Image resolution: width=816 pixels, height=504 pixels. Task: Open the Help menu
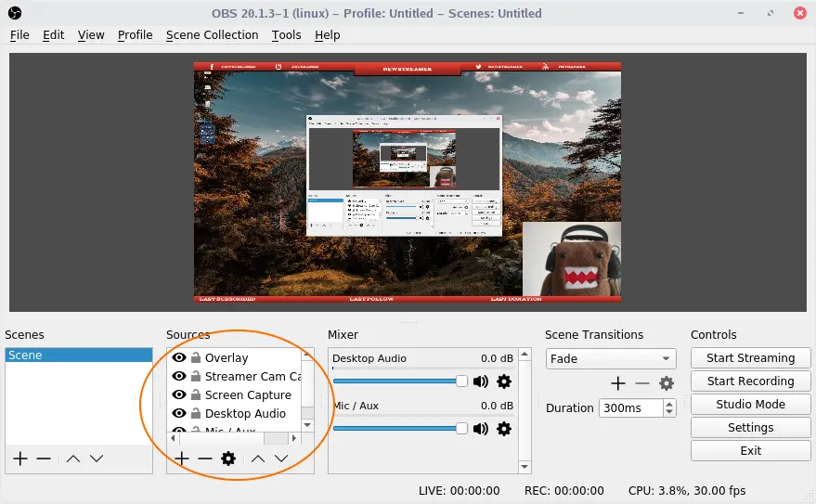click(x=328, y=35)
